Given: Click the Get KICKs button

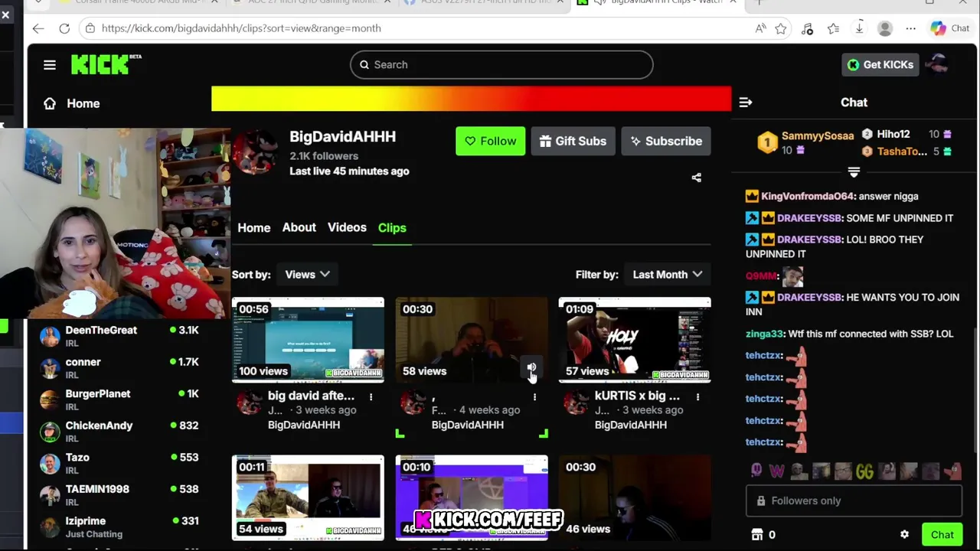Looking at the screenshot, I should [880, 64].
